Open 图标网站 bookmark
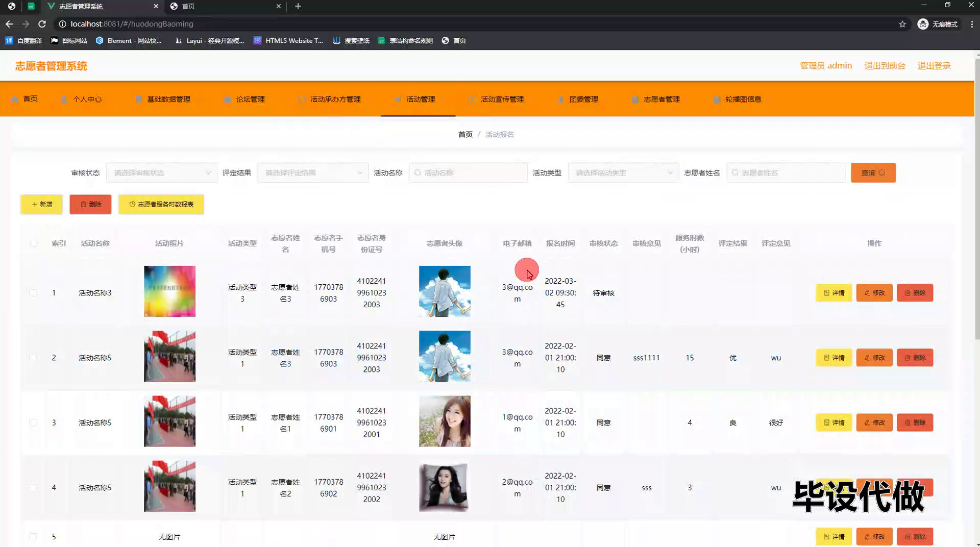The image size is (980, 547). [x=69, y=40]
